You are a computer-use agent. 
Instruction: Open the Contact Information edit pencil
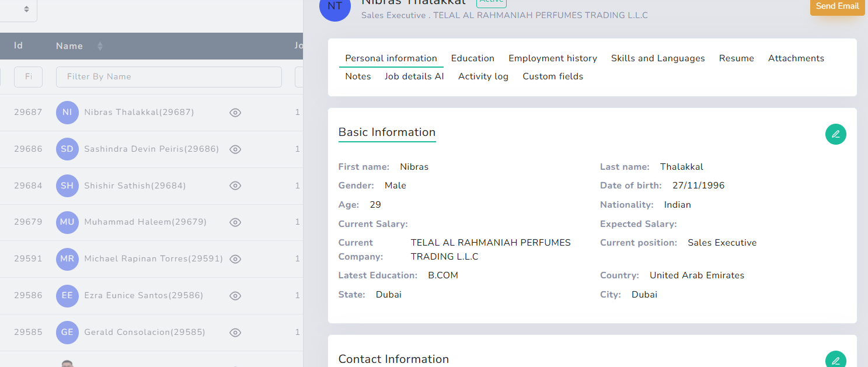coord(835,360)
